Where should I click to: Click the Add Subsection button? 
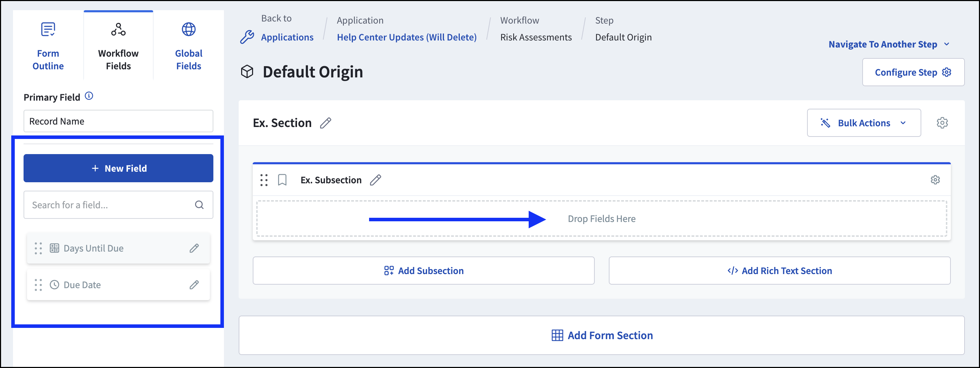[x=424, y=271]
